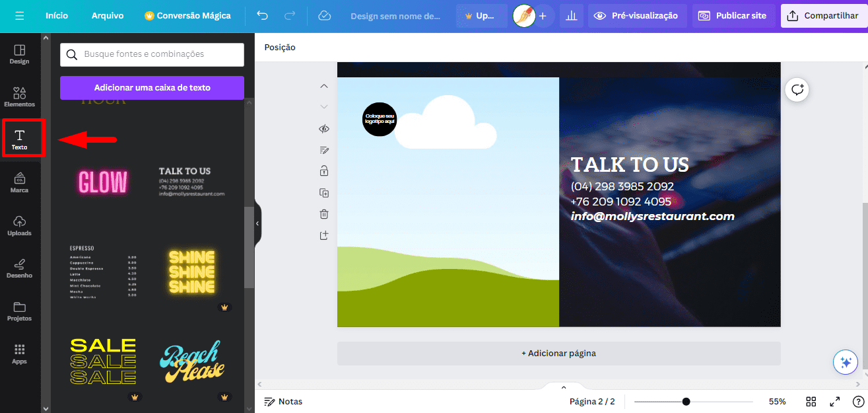Open the analytics chart icon
This screenshot has width=868, height=413.
572,16
